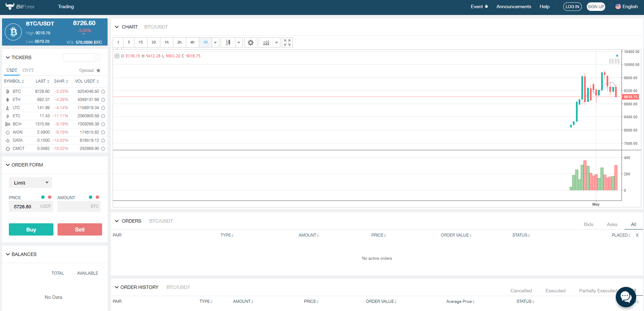
Task: Collapse the CHART panel
Action: (x=117, y=27)
